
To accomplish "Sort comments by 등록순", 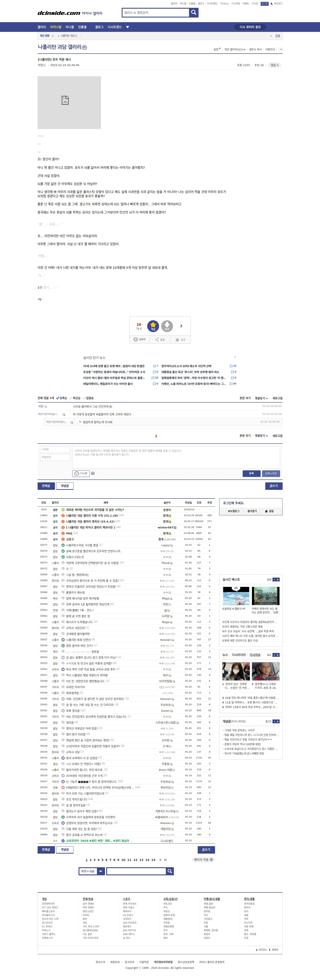I will point(62,398).
